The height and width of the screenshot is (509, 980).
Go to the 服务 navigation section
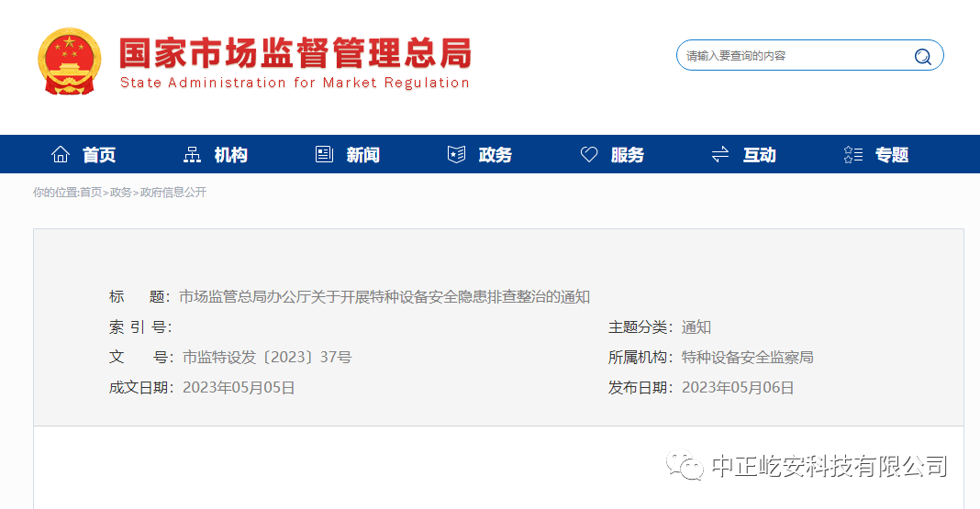point(628,155)
